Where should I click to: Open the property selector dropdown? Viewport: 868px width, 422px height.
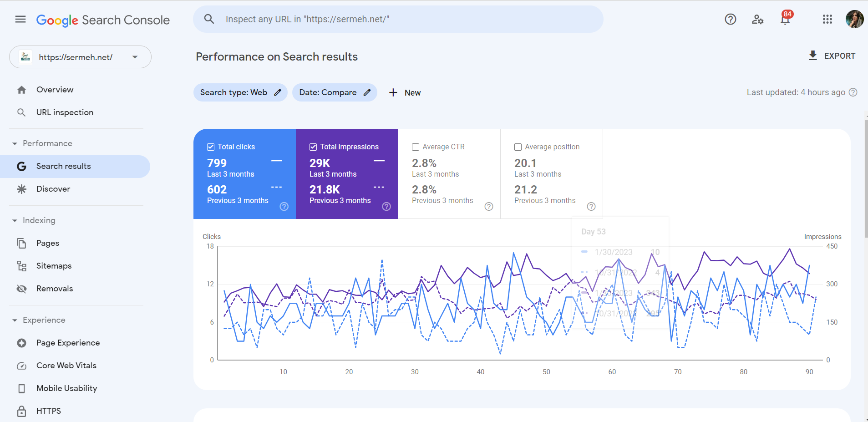click(x=134, y=57)
